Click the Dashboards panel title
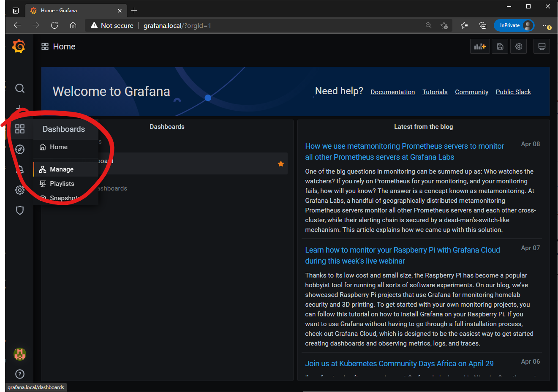558x392 pixels. pos(167,127)
